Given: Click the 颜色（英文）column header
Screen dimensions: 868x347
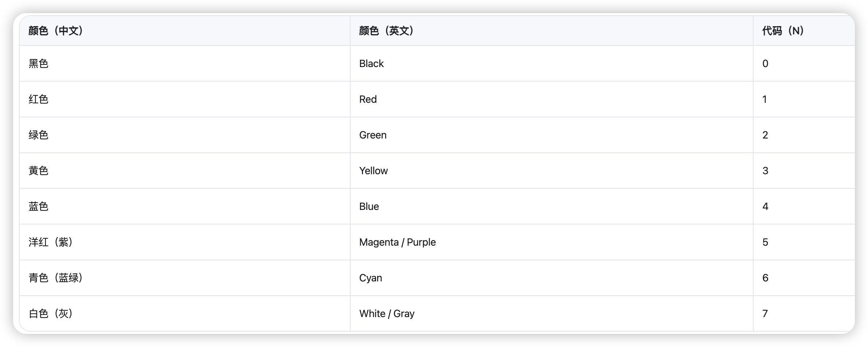Looking at the screenshot, I should point(386,31).
